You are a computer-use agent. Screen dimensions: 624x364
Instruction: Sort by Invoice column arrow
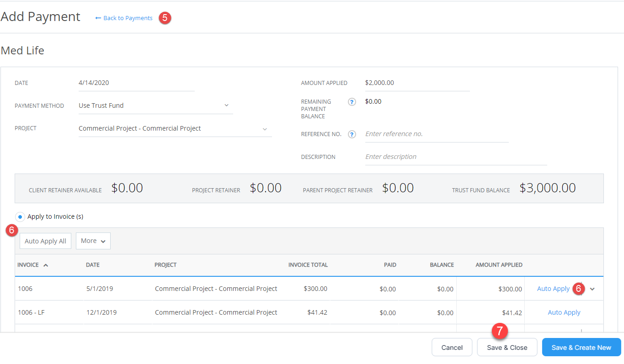tap(46, 265)
